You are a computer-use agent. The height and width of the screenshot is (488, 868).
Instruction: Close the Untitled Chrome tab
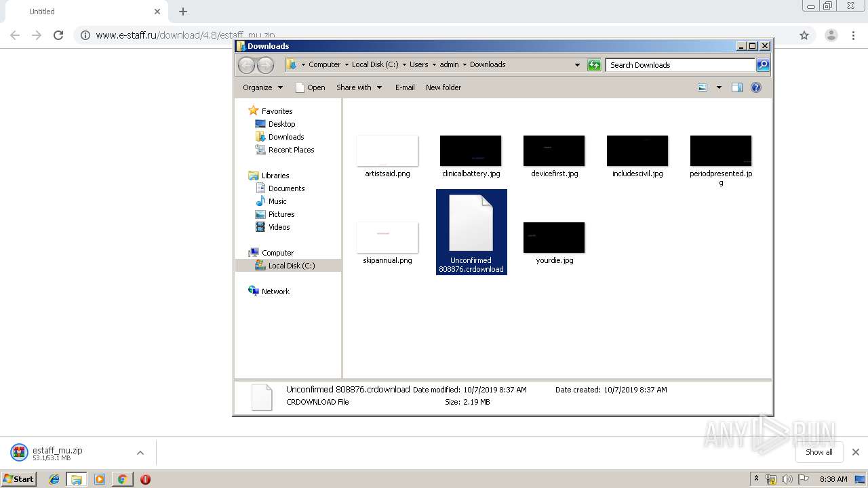pos(157,12)
